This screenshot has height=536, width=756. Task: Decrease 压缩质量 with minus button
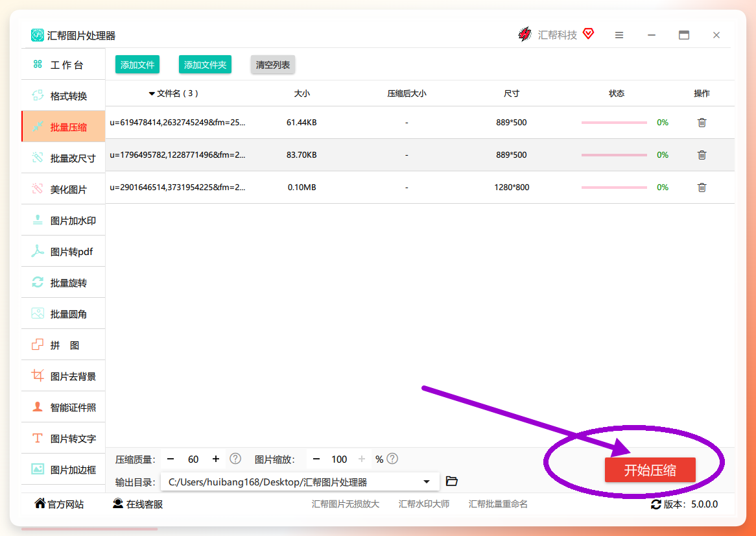coord(170,459)
